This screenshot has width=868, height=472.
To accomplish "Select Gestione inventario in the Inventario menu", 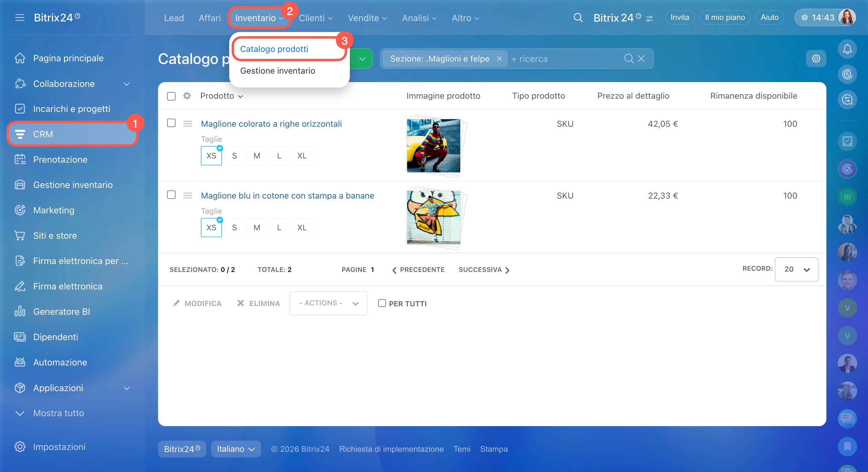I will (277, 71).
